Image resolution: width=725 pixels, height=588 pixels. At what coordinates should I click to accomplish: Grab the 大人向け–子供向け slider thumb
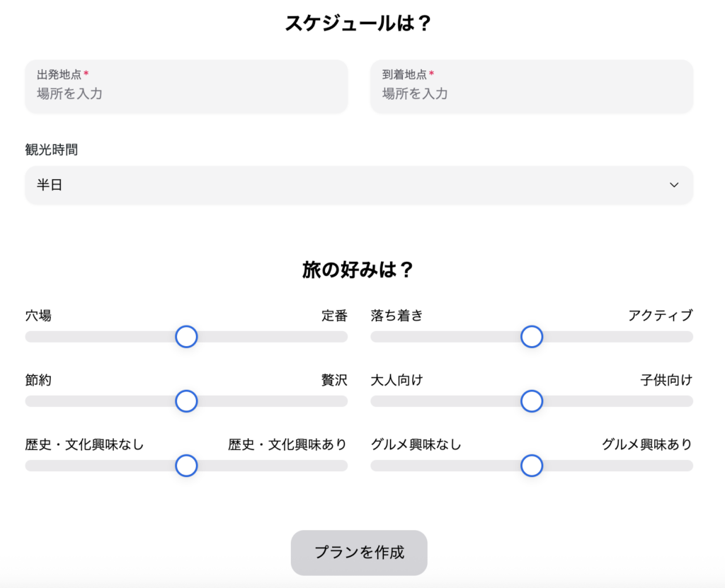pos(532,401)
